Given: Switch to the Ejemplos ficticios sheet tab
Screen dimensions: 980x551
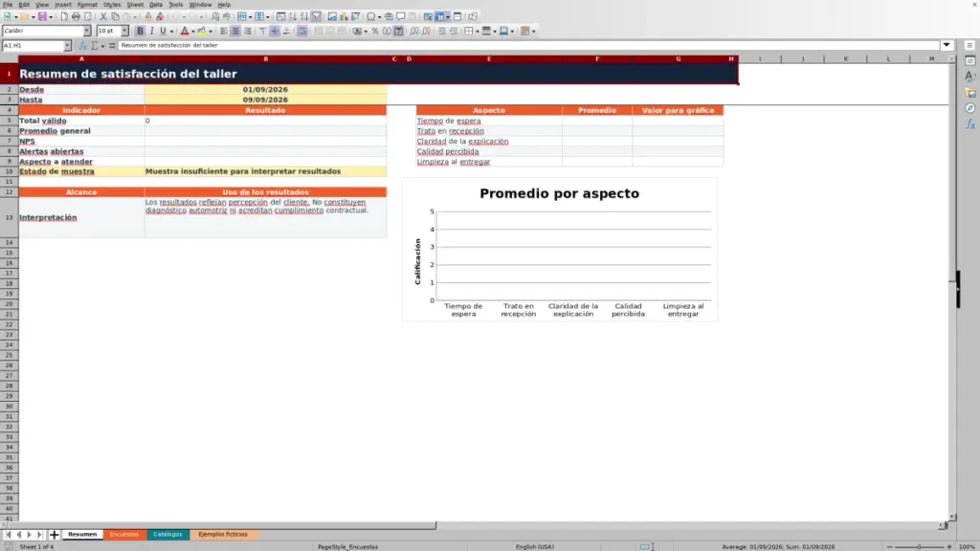Looking at the screenshot, I should point(222,535).
